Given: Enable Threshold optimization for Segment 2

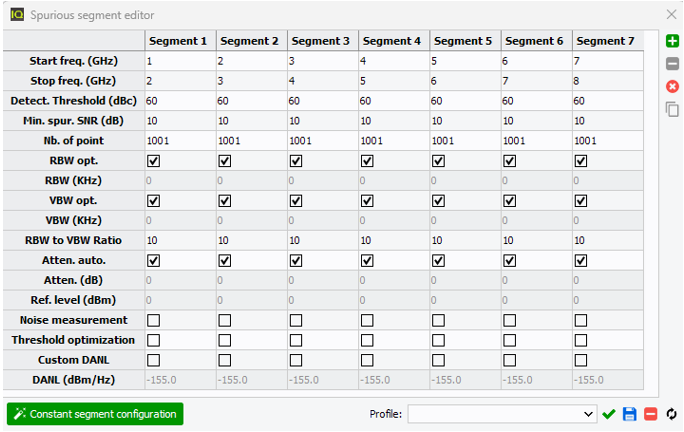Looking at the screenshot, I should 224,340.
